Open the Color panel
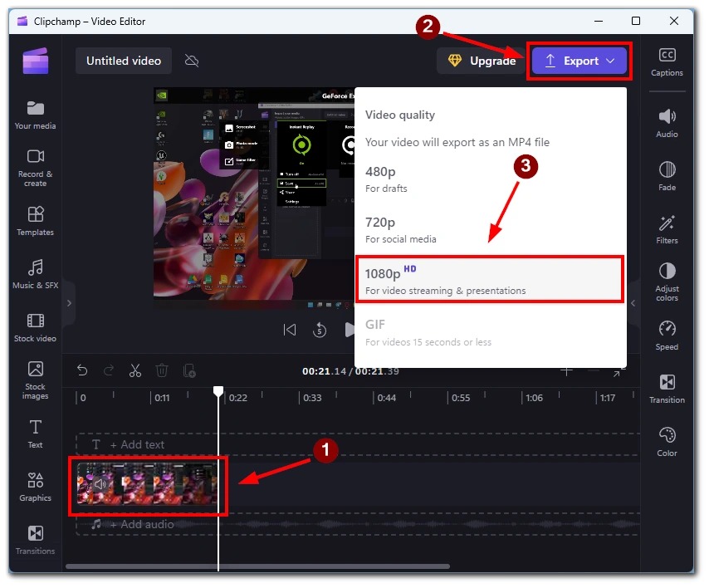Viewport: 709px width, 588px height. [667, 443]
